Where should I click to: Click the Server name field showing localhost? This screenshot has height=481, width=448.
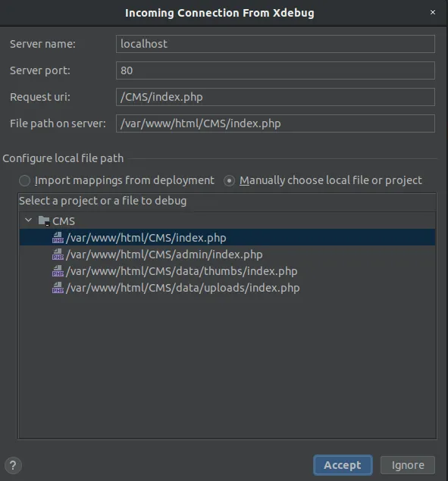click(275, 44)
